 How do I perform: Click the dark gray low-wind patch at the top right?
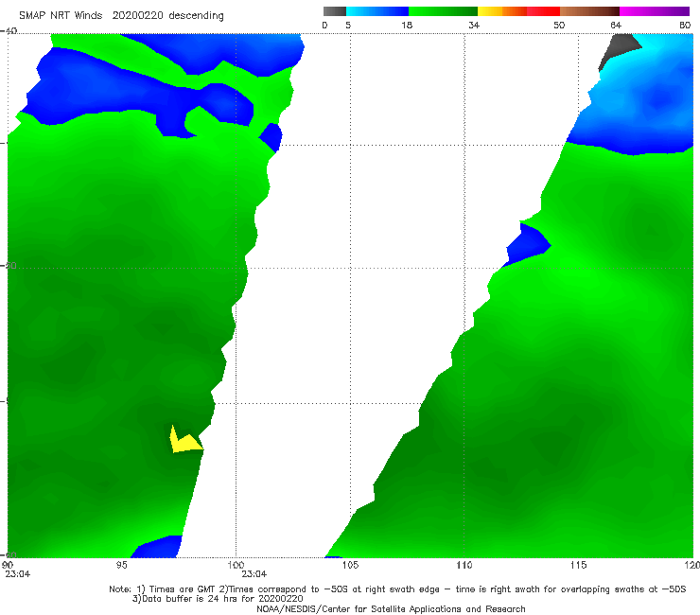tap(619, 48)
